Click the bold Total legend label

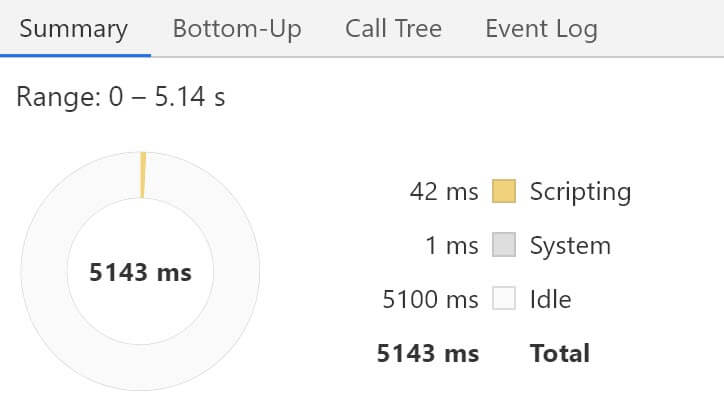pyautogui.click(x=559, y=353)
